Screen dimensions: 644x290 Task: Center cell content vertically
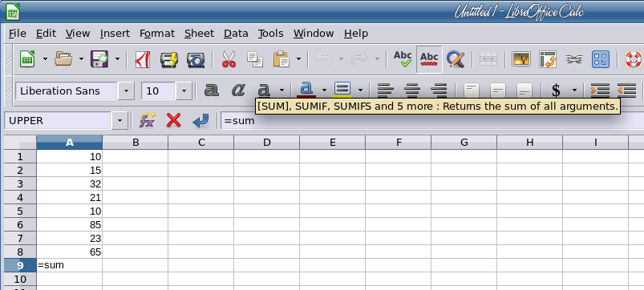[498, 91]
